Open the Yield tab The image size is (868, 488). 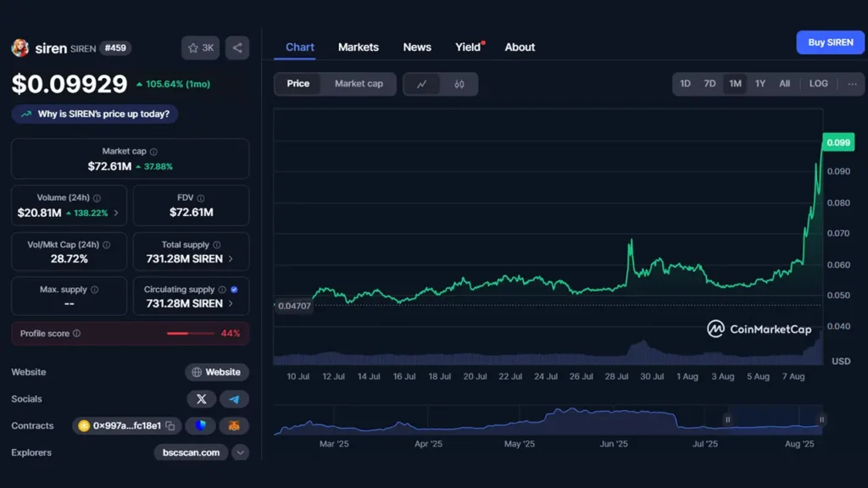[468, 47]
